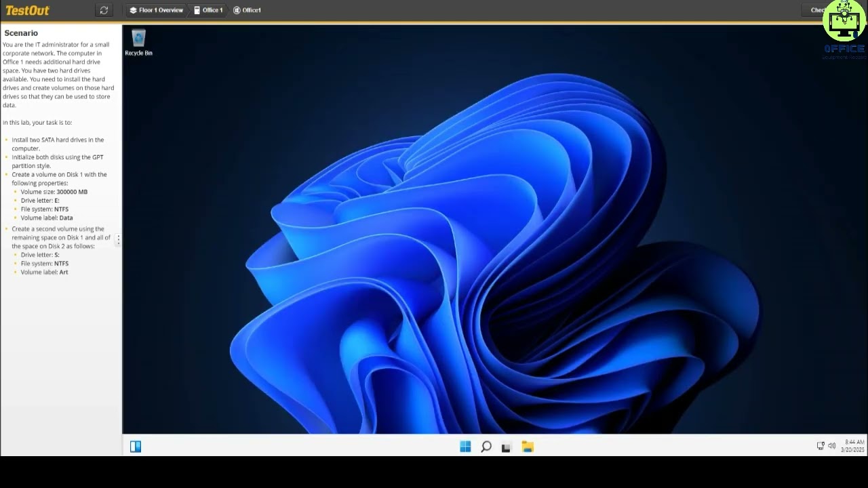The image size is (868, 488).
Task: Click the TestOut logo
Action: pyautogui.click(x=28, y=10)
